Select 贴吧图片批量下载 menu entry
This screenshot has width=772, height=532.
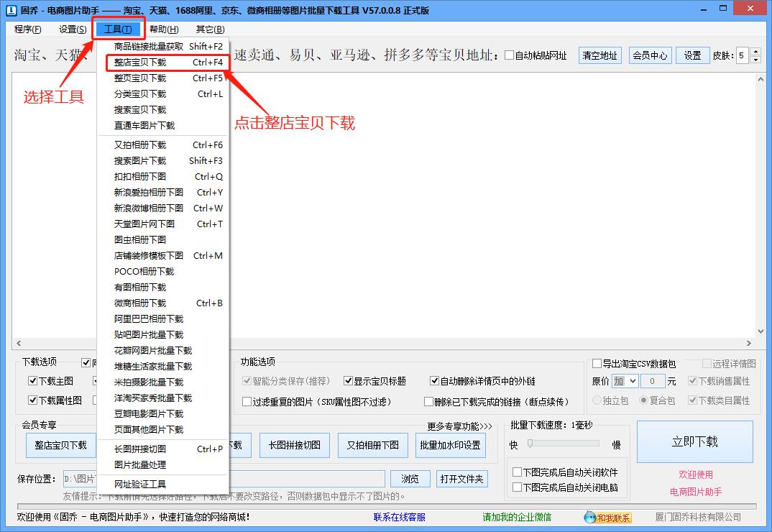click(x=148, y=334)
